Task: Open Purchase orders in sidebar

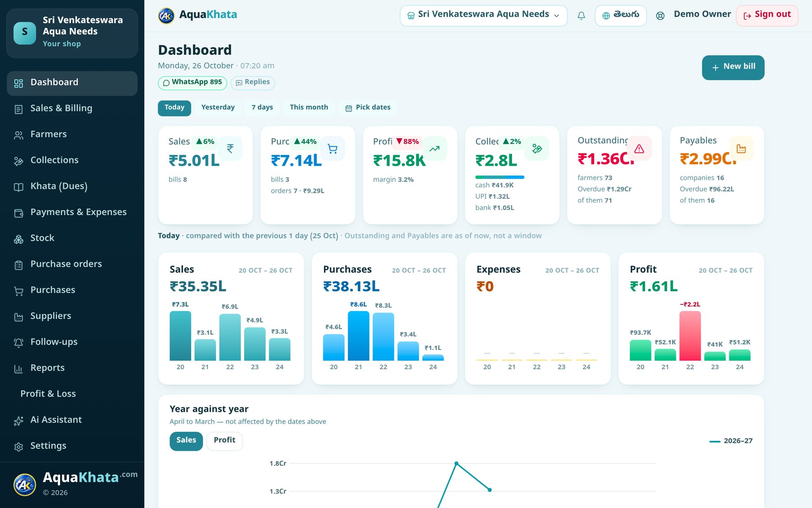Action: pos(72,264)
